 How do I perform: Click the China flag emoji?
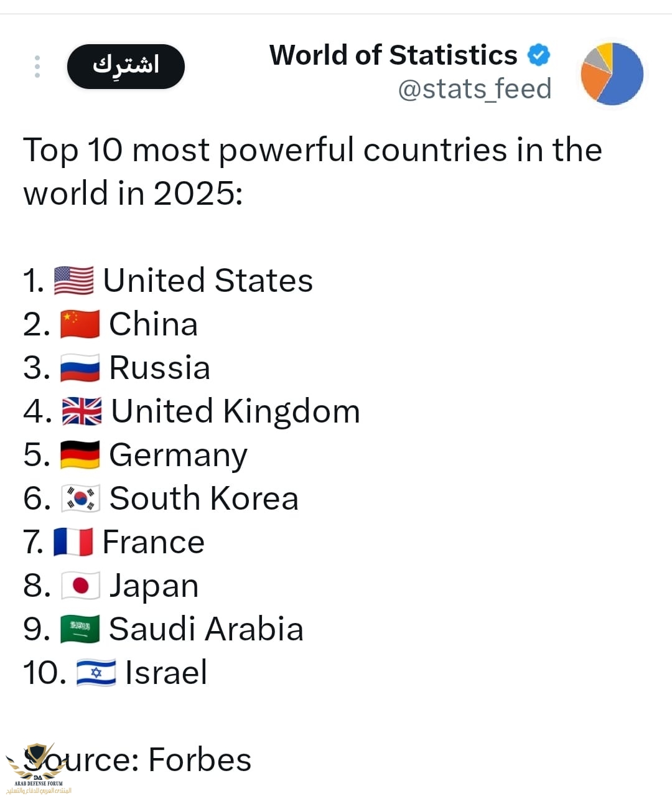click(x=80, y=324)
